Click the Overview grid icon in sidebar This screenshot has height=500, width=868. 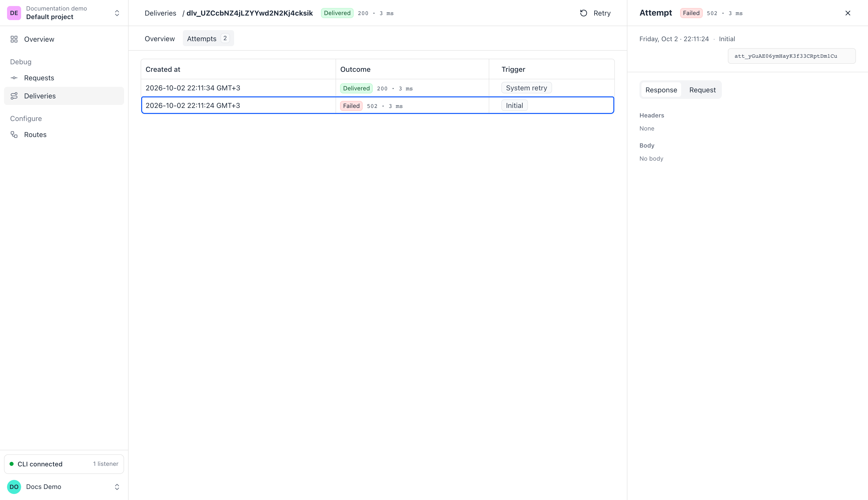(x=14, y=39)
